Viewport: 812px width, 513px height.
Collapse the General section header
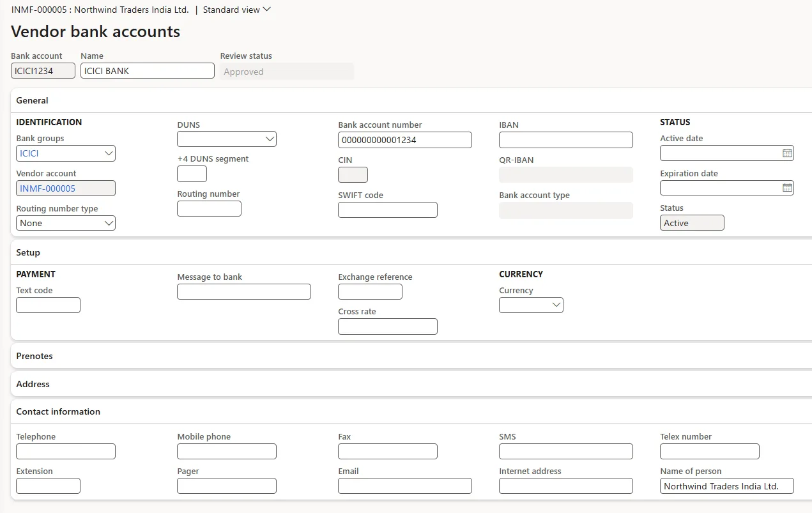pyautogui.click(x=411, y=100)
